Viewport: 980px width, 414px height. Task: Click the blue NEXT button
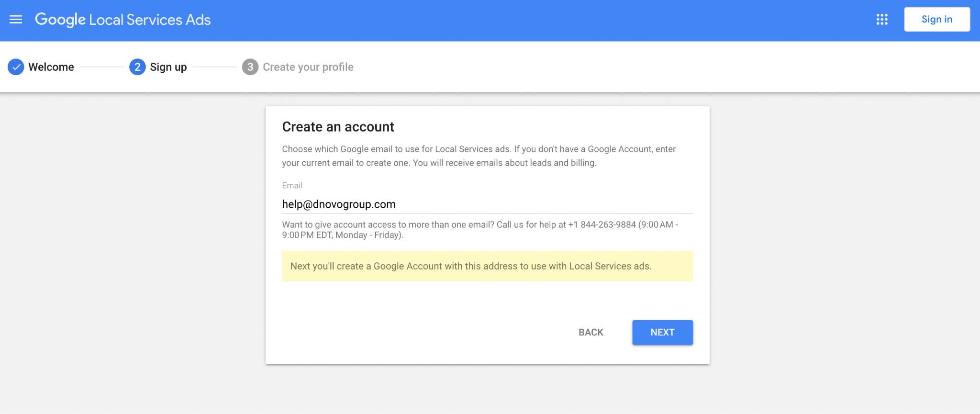[662, 332]
